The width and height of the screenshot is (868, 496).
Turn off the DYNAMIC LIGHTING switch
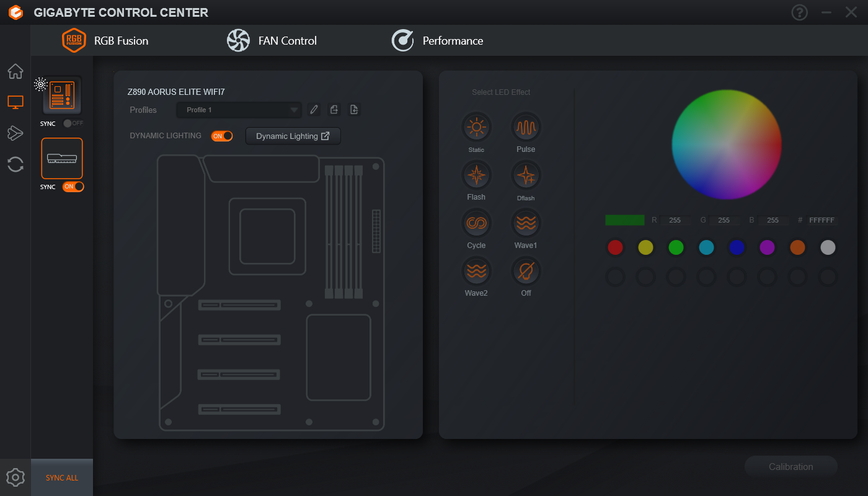(222, 136)
